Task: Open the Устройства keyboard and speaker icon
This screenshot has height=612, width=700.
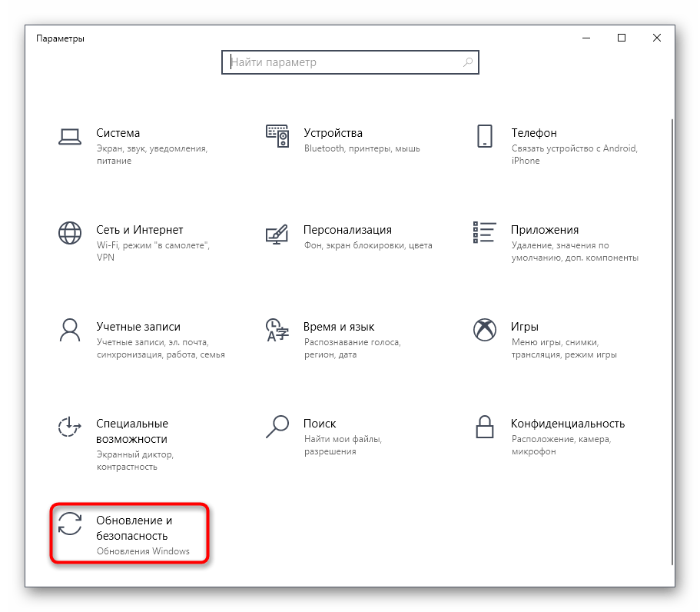Action: click(x=277, y=136)
